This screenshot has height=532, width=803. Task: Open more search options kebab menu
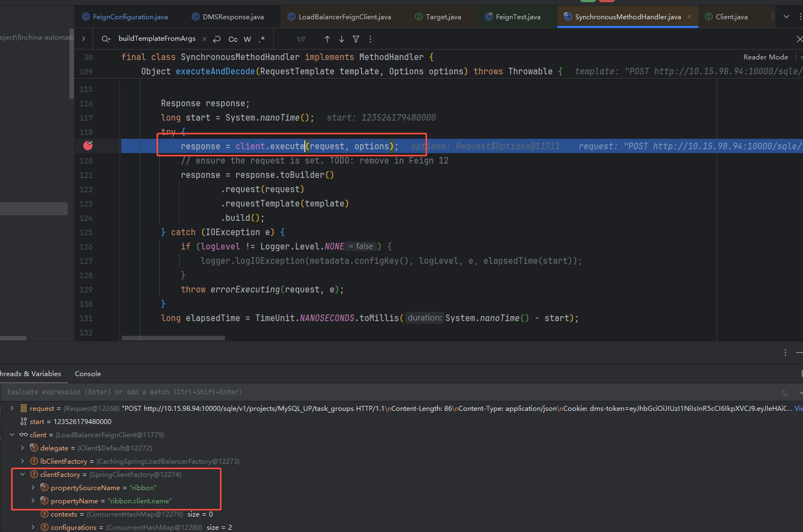tap(370, 39)
